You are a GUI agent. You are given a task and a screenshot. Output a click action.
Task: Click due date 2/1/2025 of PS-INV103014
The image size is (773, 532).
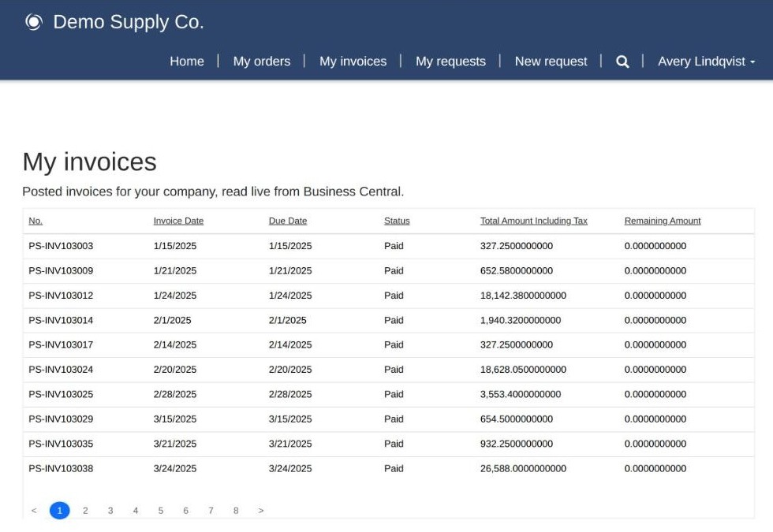point(287,320)
